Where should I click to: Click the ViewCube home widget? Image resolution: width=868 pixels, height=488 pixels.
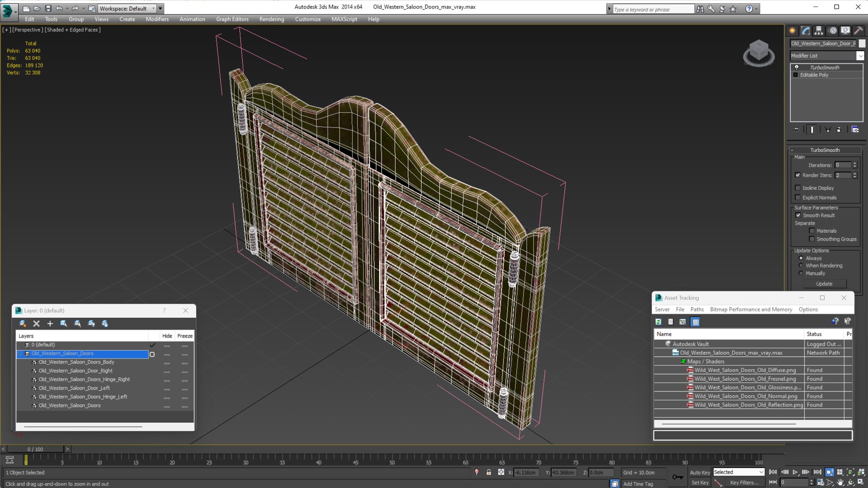[x=759, y=53]
